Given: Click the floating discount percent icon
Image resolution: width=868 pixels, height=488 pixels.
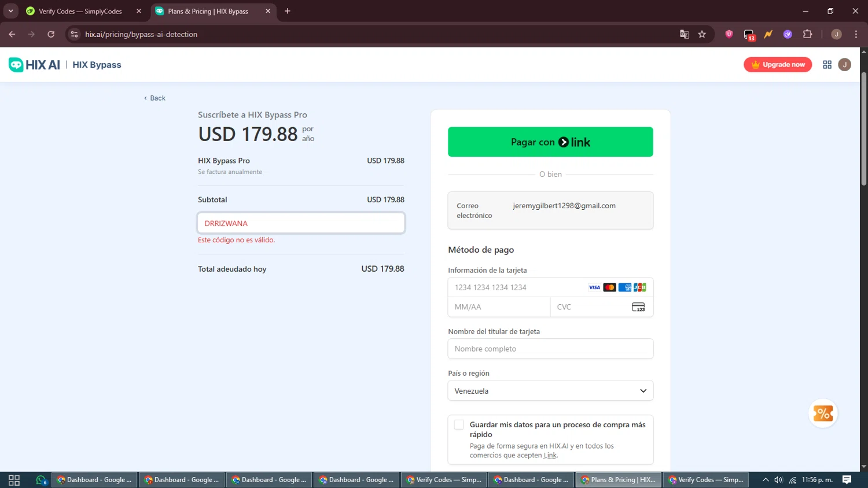Looking at the screenshot, I should tap(823, 413).
